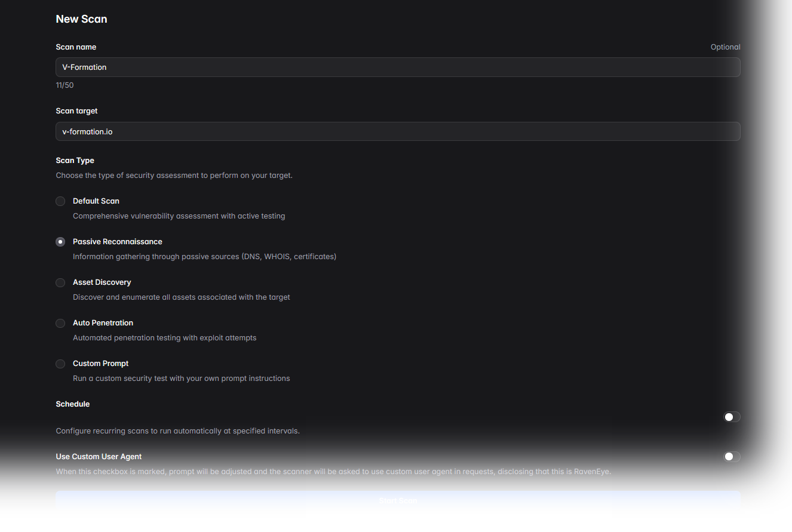
Task: Enable the Schedule toggle switch
Action: 732,417
